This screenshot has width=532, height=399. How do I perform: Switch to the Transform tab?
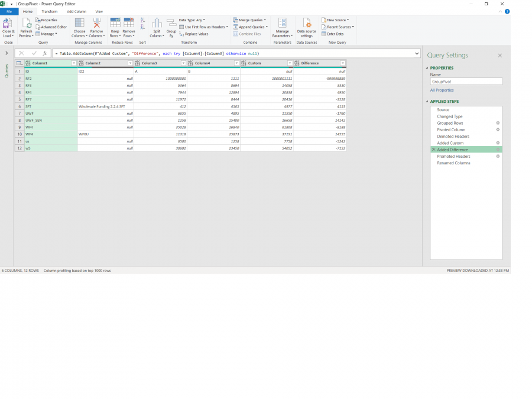coord(50,12)
